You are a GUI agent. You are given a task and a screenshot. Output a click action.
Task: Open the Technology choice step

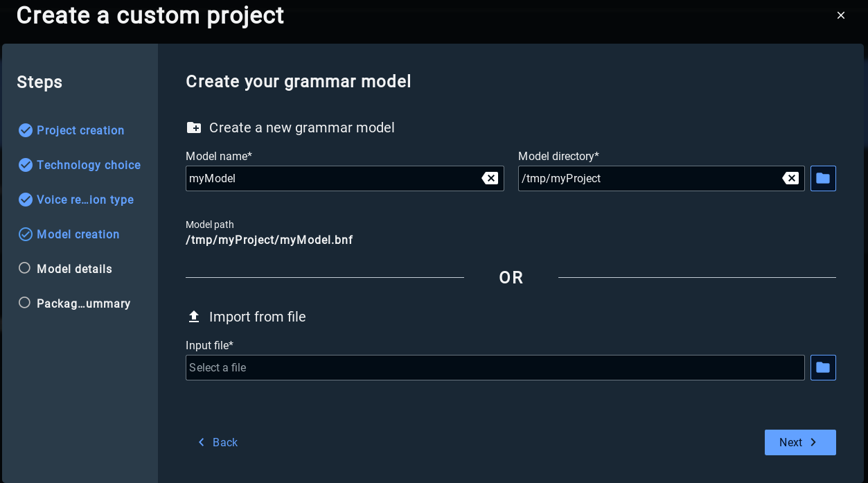89,165
